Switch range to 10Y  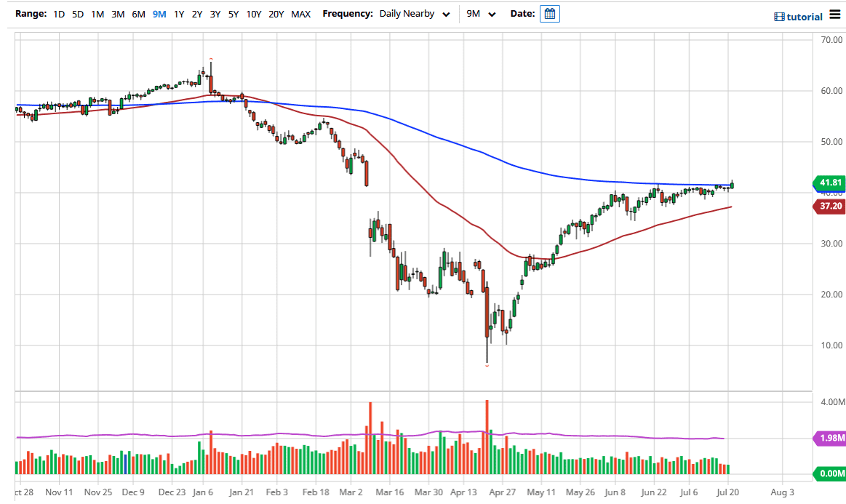click(254, 14)
